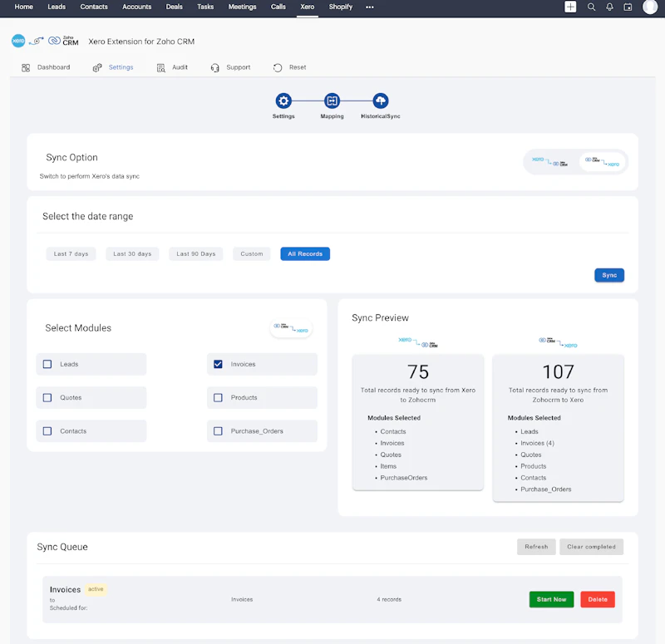Click the 'Xero Extension for Zoho CRM' title
This screenshot has height=644, width=665.
click(x=141, y=42)
